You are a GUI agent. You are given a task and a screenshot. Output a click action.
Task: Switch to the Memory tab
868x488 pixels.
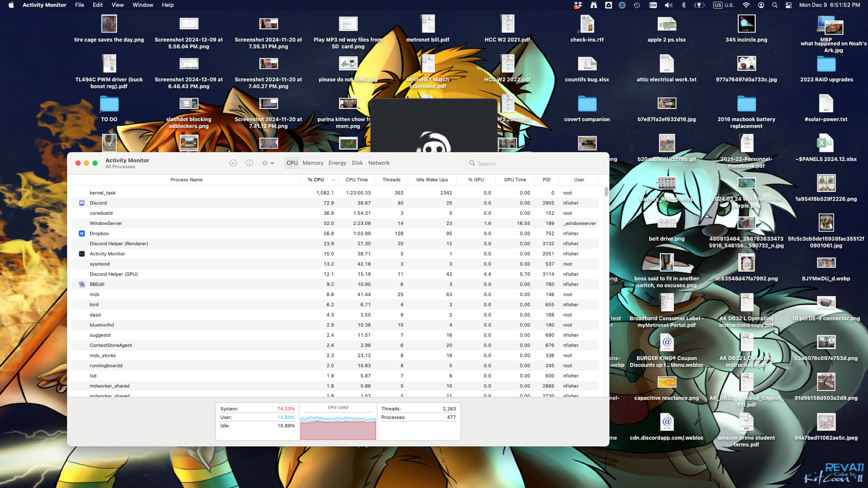point(313,163)
